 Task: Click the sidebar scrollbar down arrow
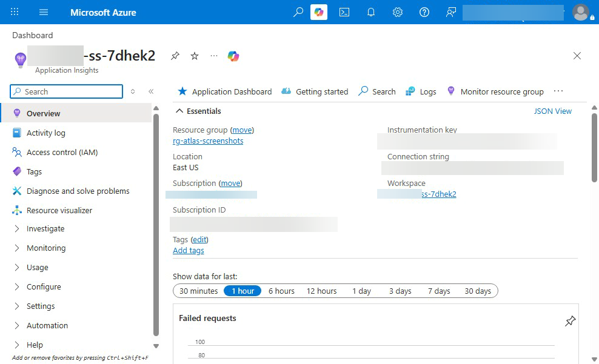[x=156, y=346]
